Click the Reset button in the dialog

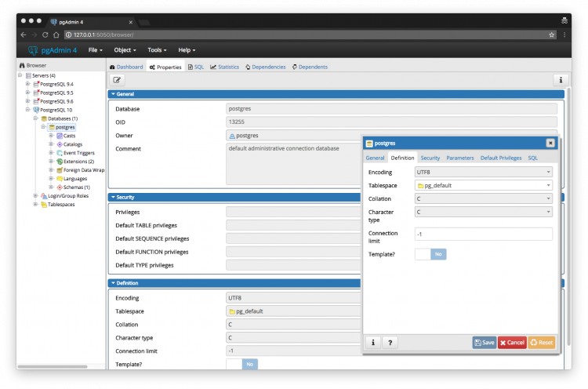tap(542, 343)
